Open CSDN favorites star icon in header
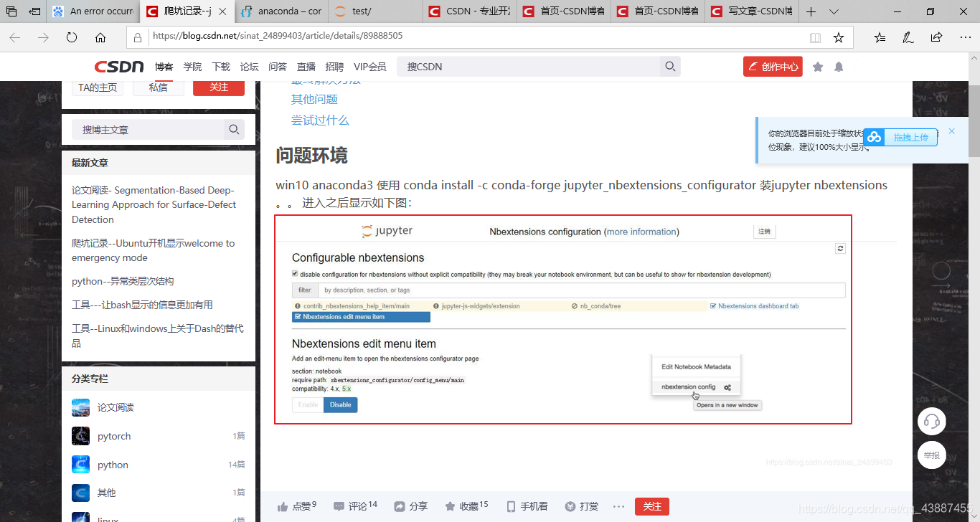Image resolution: width=980 pixels, height=522 pixels. [818, 67]
